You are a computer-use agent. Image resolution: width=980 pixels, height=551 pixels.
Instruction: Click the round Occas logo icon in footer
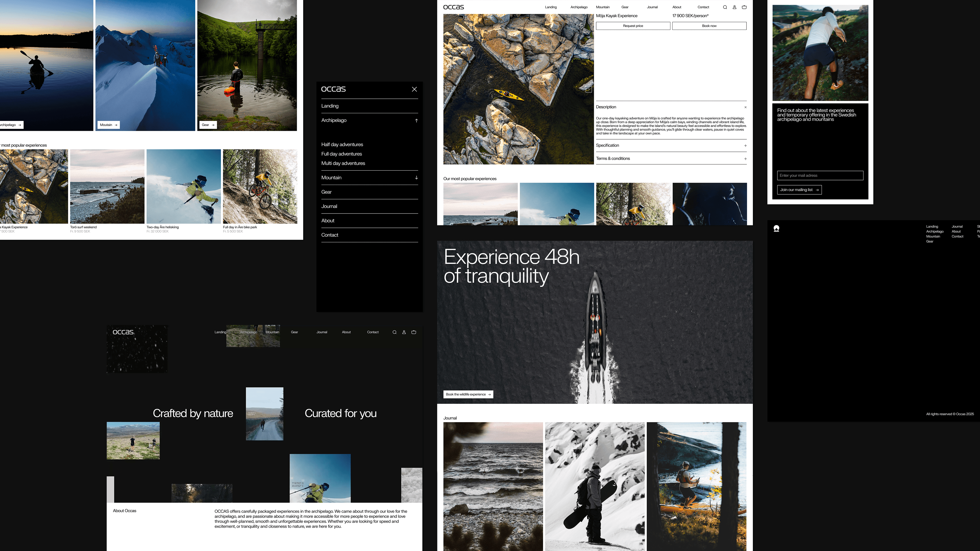(776, 229)
